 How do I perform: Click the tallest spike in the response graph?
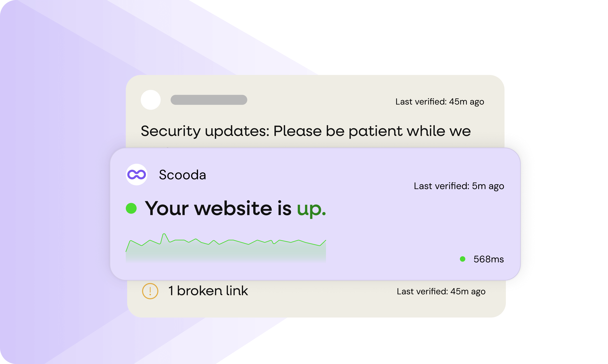tap(164, 234)
